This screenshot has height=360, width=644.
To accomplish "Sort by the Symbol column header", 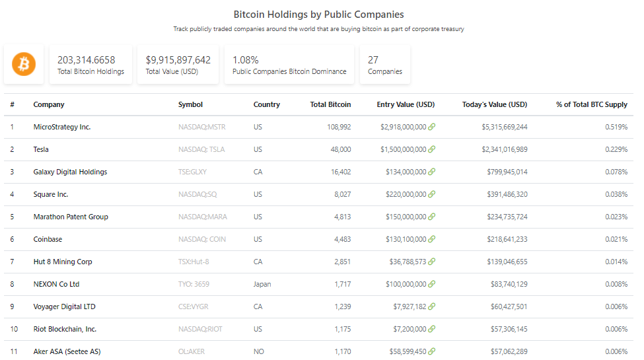I will 191,104.
